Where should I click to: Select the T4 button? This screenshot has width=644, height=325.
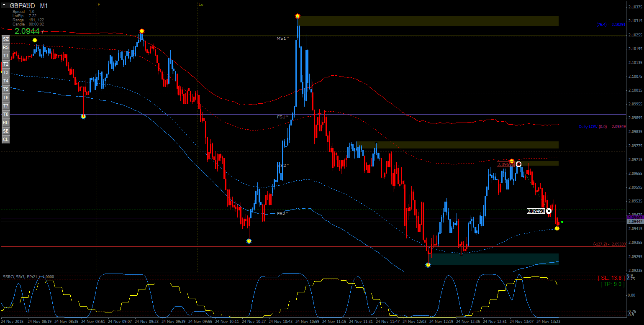(x=6, y=81)
